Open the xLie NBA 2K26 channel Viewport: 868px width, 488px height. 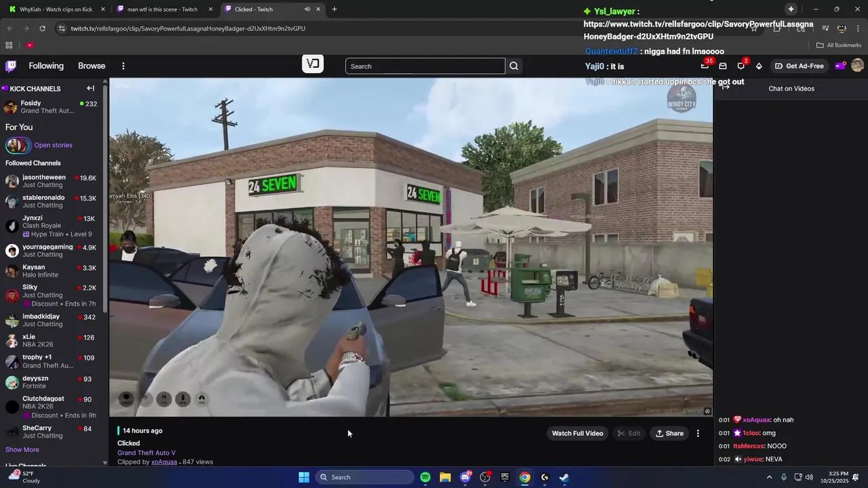point(52,340)
